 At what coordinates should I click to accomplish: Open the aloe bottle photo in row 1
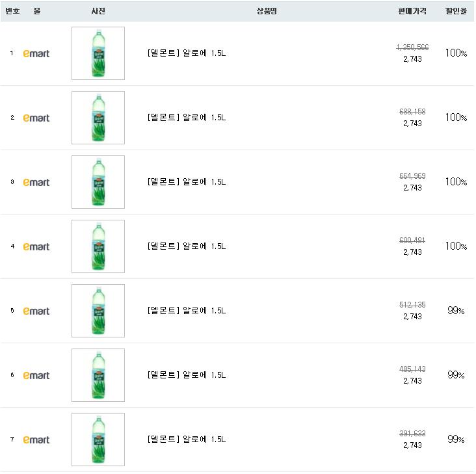click(98, 53)
